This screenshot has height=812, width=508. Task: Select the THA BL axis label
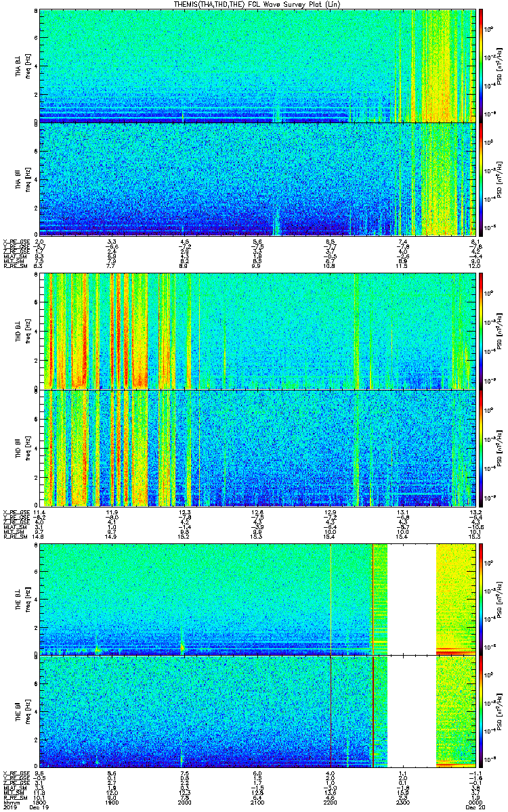point(18,66)
